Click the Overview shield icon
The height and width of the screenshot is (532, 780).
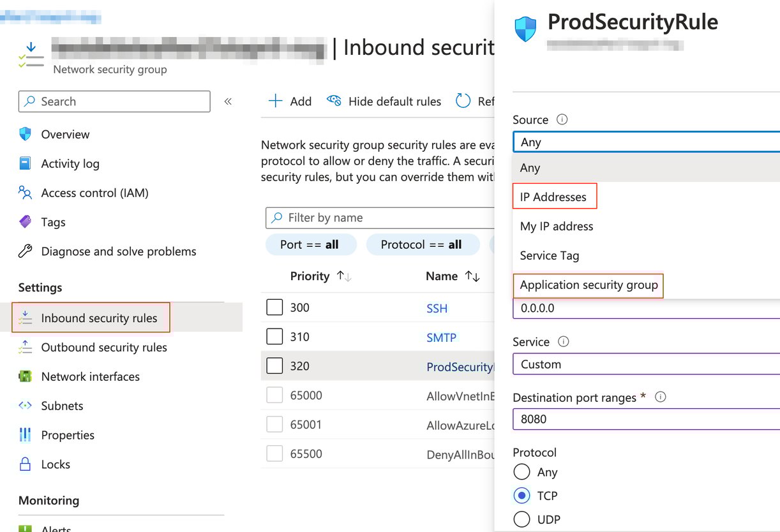25,134
